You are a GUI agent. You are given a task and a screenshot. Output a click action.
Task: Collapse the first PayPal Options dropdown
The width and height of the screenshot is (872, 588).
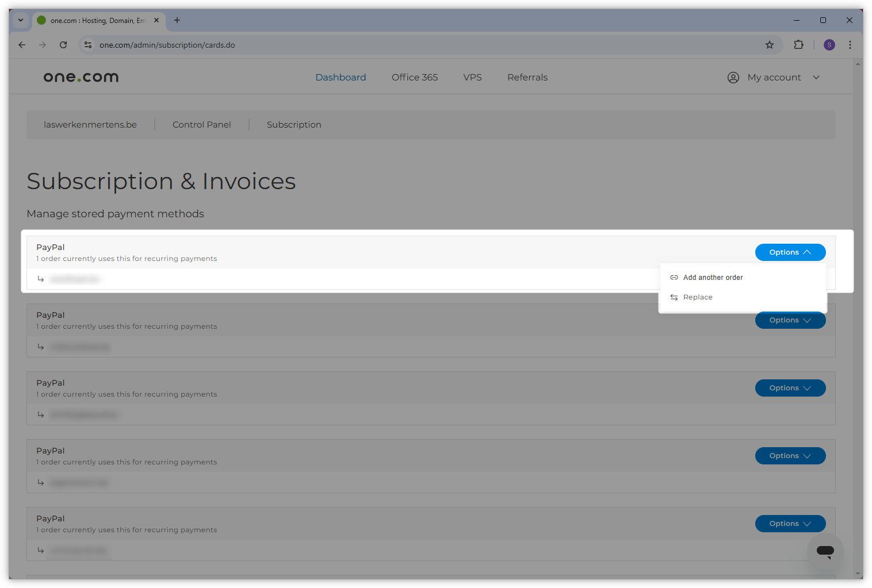point(790,252)
